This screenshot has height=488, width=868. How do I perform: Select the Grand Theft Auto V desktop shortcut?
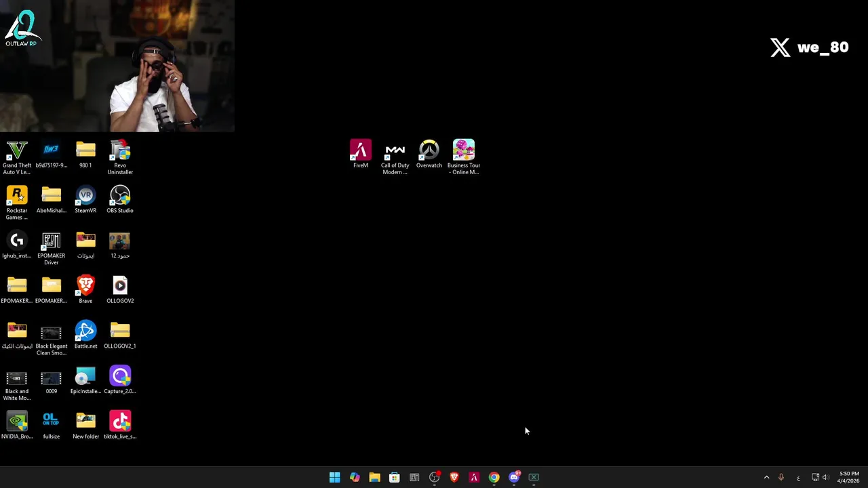coord(17,157)
